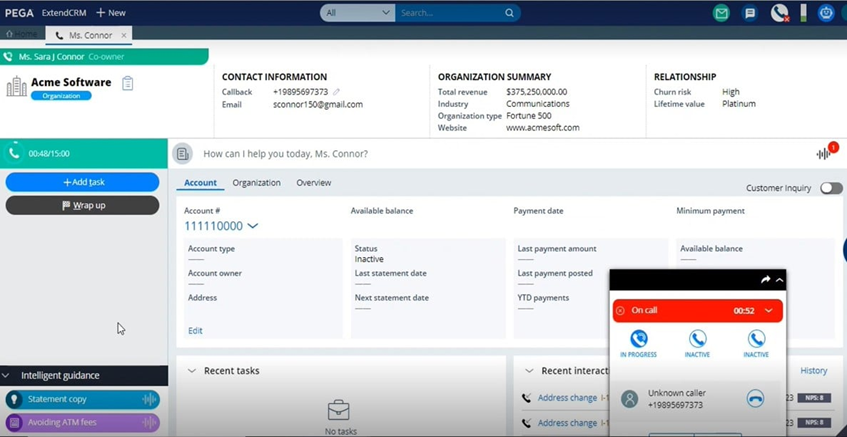Click the Ms. Sara J Connor banner

click(x=104, y=57)
